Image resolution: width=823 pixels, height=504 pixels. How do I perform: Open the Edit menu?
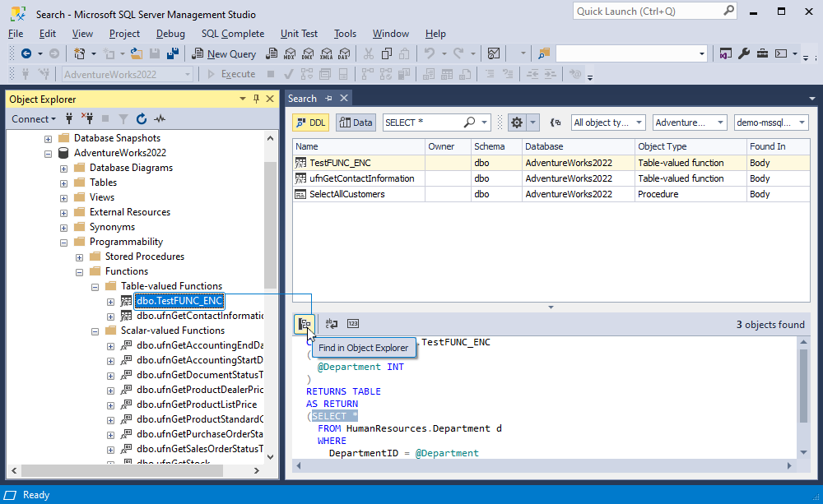[x=48, y=34]
